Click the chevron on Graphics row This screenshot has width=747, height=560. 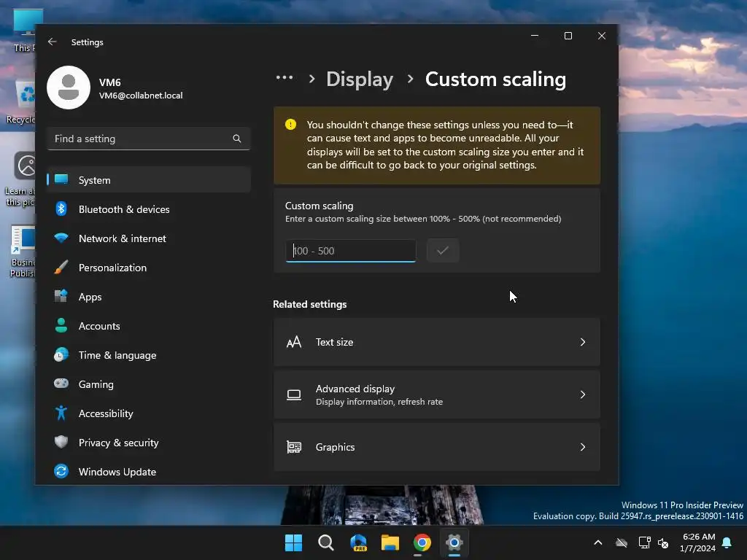tap(583, 447)
